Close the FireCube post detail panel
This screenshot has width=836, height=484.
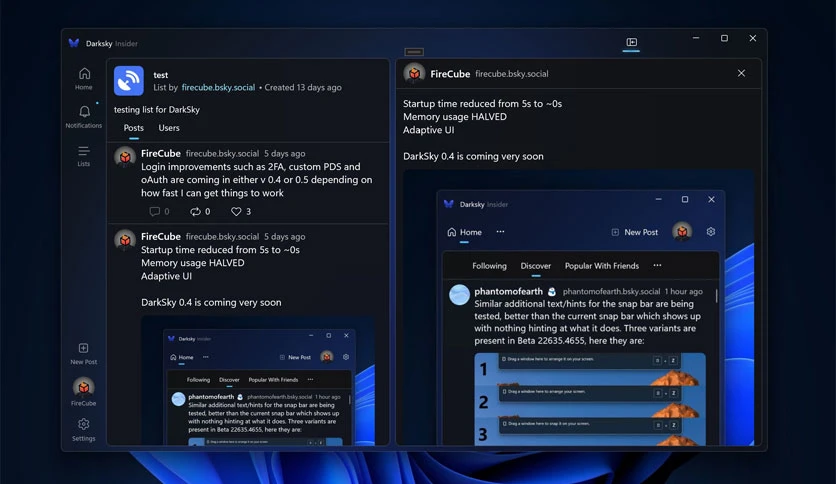pos(741,73)
